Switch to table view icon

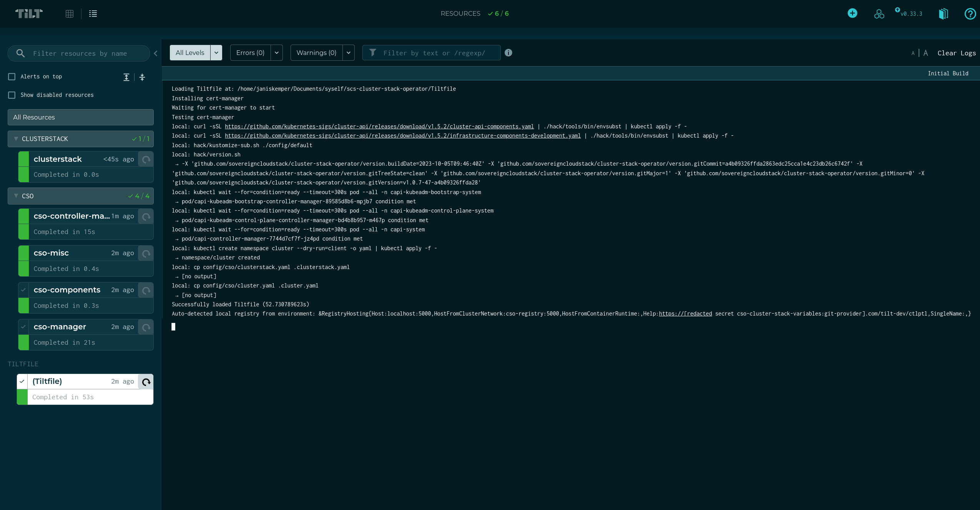pyautogui.click(x=70, y=14)
